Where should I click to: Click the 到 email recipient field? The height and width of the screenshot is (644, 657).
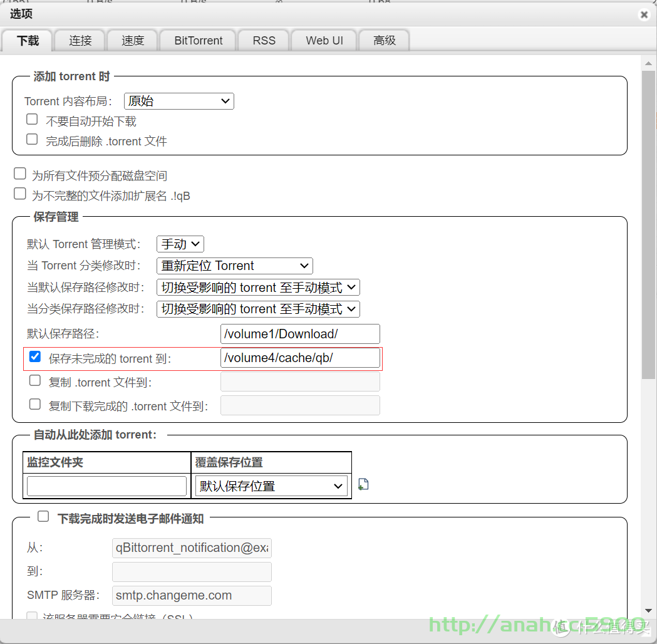(192, 572)
